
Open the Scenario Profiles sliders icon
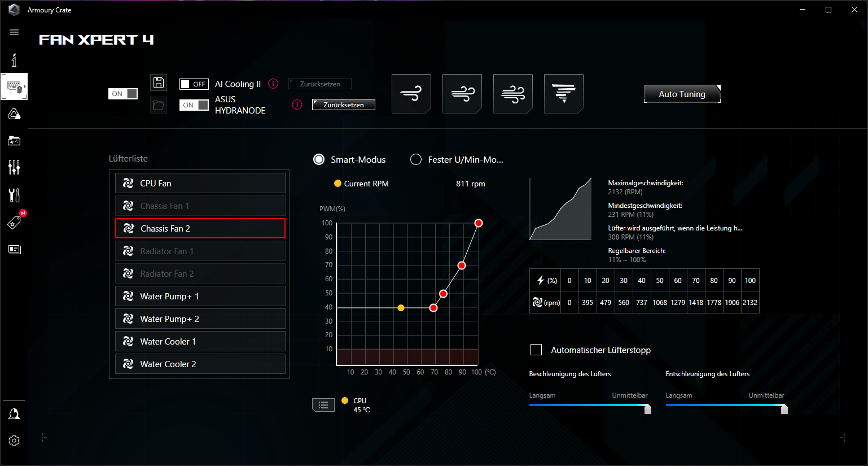click(x=14, y=167)
